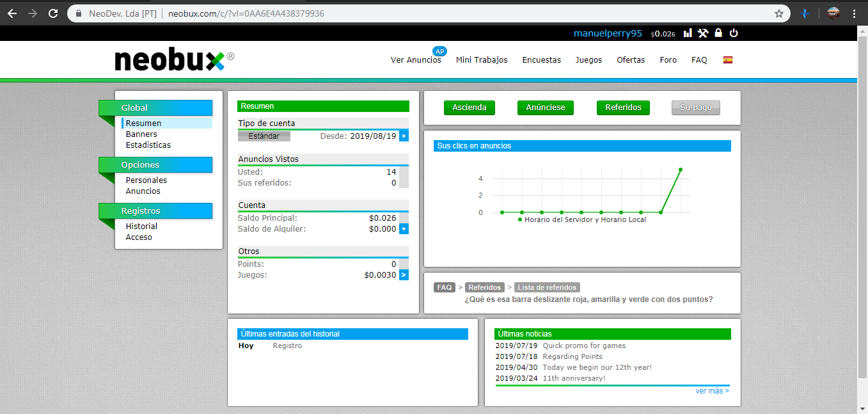Open Juegos in the top menu
Screen dimensions: 868x414
click(588, 60)
